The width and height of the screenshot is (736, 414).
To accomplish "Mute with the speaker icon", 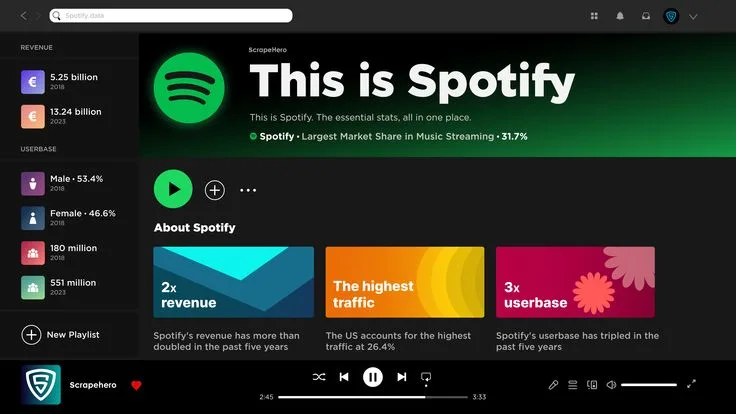I will [611, 385].
